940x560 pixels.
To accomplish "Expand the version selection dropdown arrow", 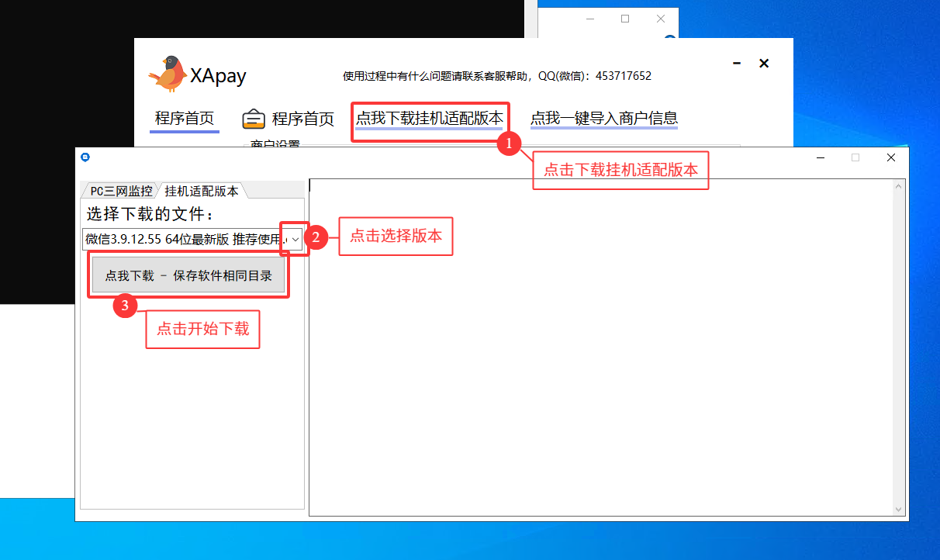I will [x=295, y=240].
